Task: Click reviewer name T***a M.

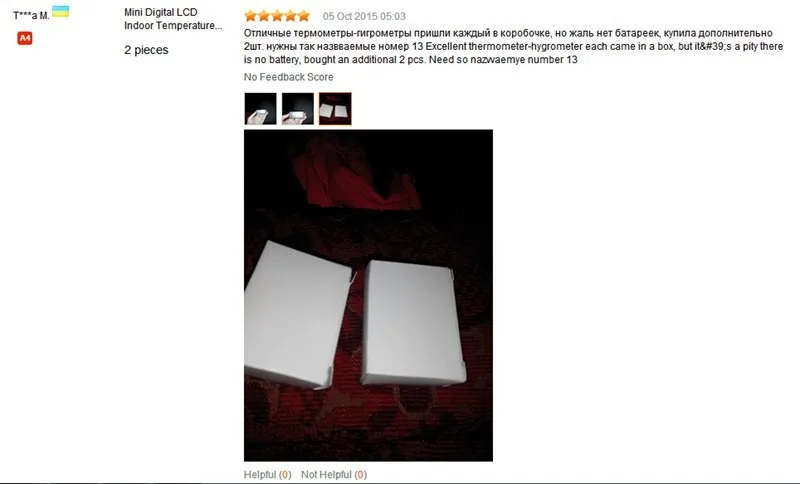Action: coord(31,15)
